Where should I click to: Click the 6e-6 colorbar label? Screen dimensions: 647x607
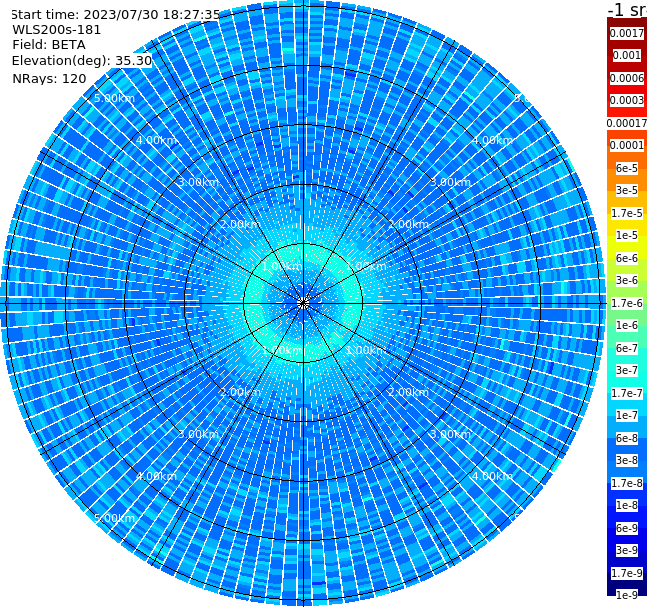[x=627, y=258]
